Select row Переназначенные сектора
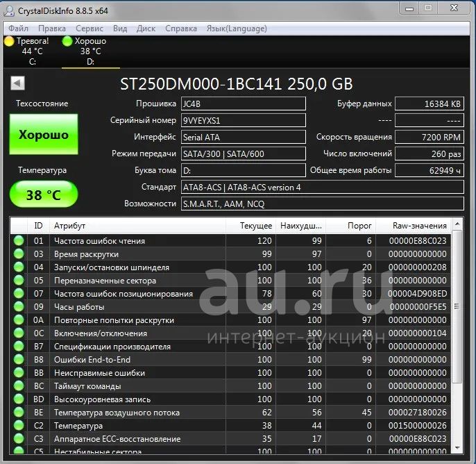This screenshot has width=476, height=464. click(x=230, y=280)
